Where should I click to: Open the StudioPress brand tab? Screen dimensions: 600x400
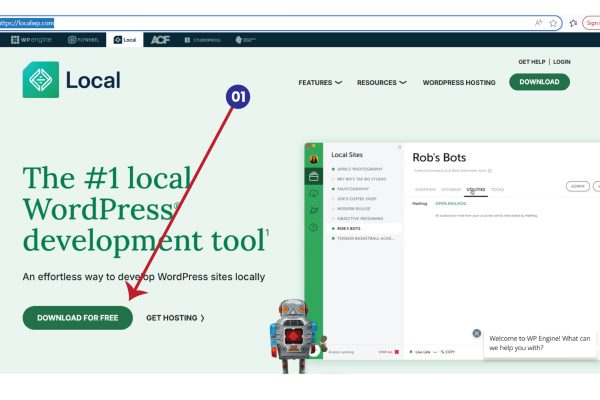coord(202,40)
